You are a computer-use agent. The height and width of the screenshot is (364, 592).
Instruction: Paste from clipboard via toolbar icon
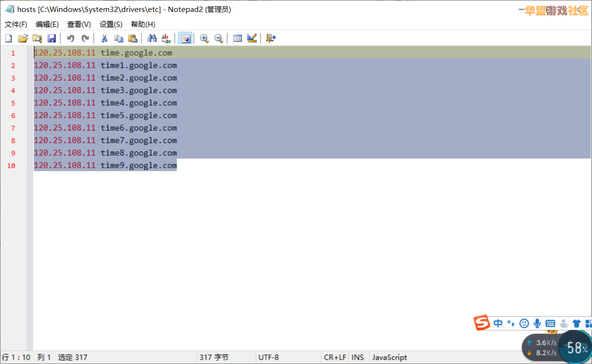(133, 39)
